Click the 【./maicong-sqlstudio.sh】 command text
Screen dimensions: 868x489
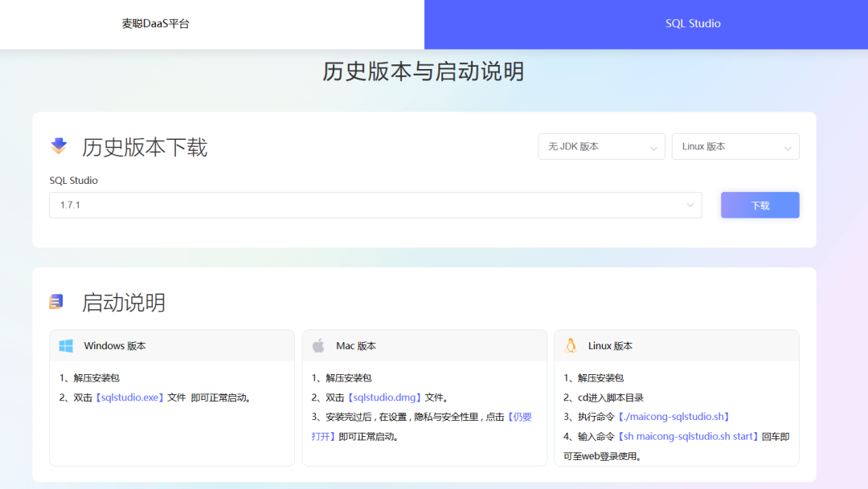point(674,417)
